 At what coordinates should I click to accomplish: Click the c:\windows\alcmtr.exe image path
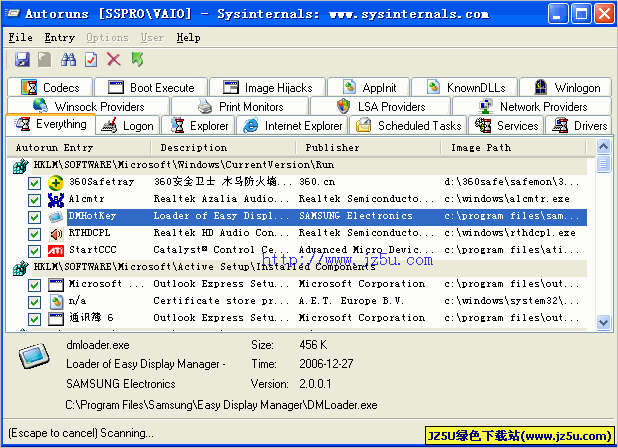(x=507, y=199)
